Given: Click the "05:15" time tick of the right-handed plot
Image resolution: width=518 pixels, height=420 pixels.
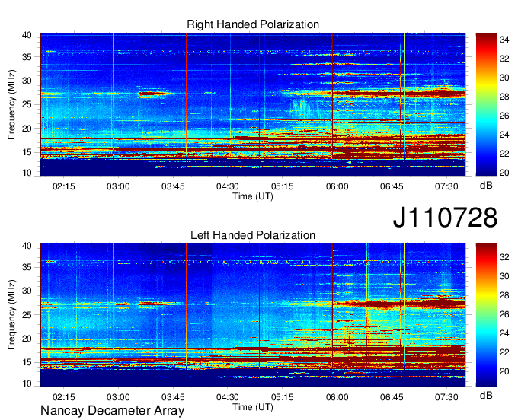Looking at the screenshot, I should coord(283,186).
